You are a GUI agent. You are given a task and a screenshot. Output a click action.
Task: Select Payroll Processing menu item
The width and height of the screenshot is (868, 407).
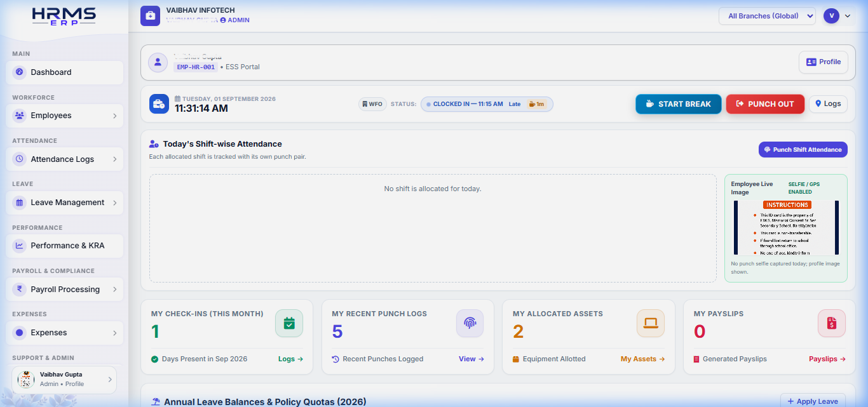pyautogui.click(x=65, y=289)
